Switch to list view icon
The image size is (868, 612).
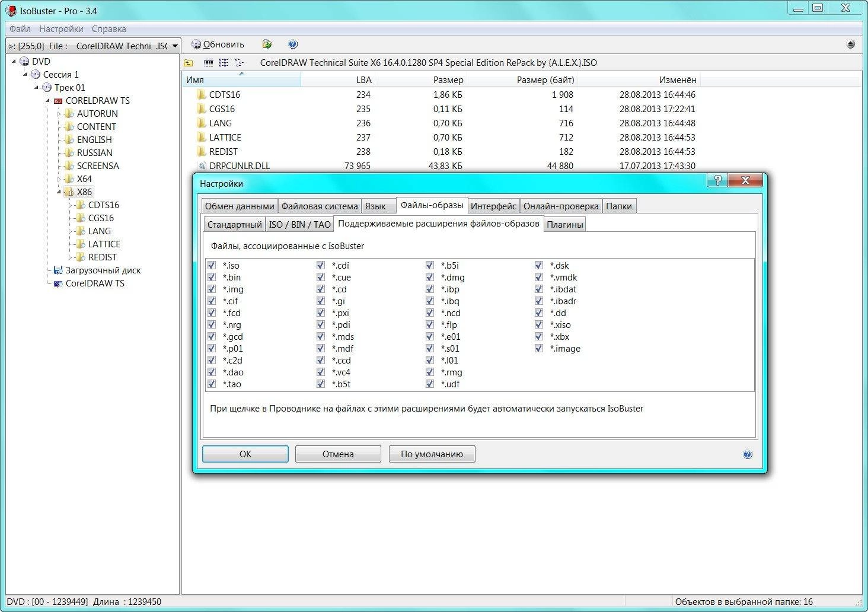click(x=224, y=63)
